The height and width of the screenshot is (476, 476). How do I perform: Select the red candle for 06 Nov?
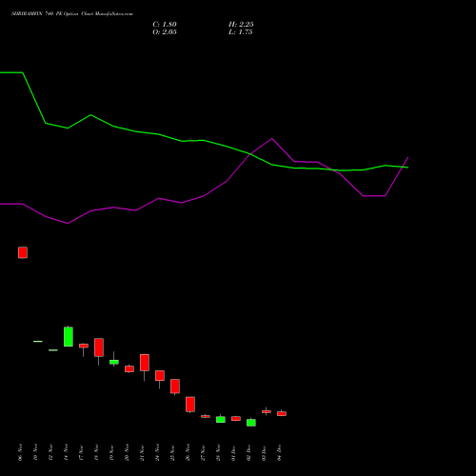pyautogui.click(x=23, y=252)
